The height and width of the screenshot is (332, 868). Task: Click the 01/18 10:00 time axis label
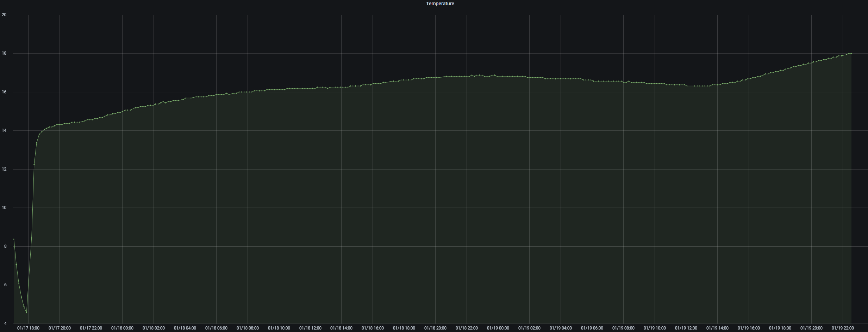click(279, 328)
